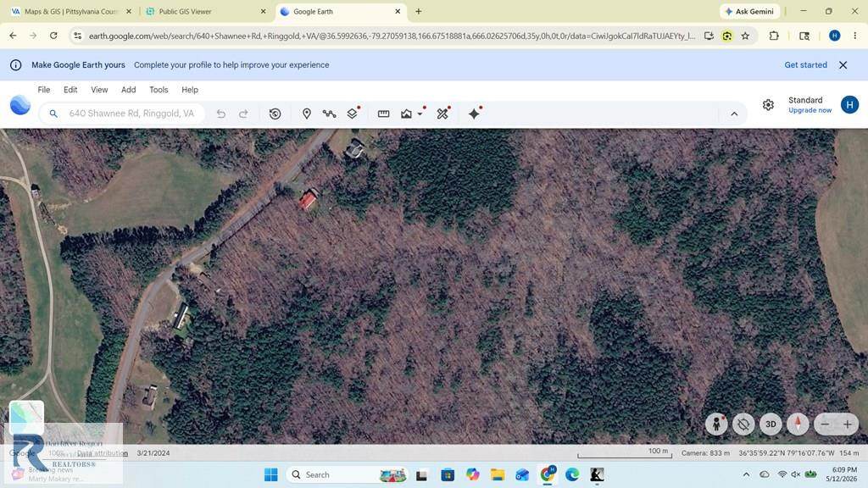This screenshot has width=868, height=488.
Task: Click the map style thumbnail
Action: pyautogui.click(x=26, y=417)
